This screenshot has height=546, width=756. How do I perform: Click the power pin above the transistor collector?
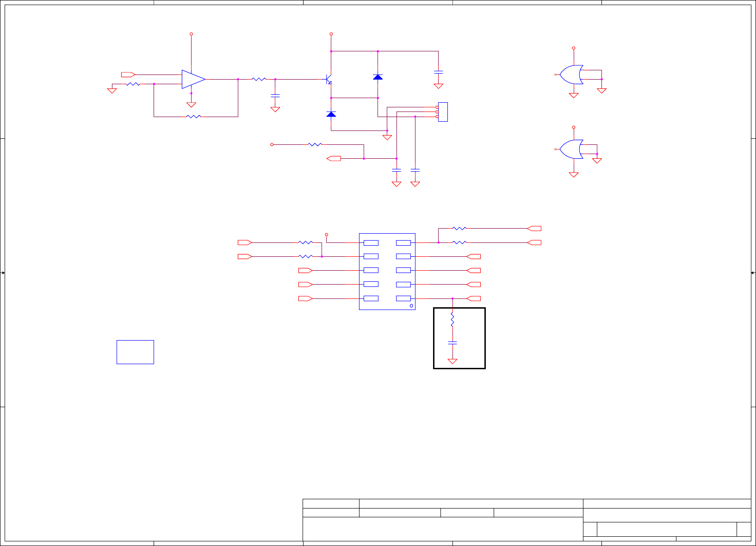pyautogui.click(x=331, y=34)
